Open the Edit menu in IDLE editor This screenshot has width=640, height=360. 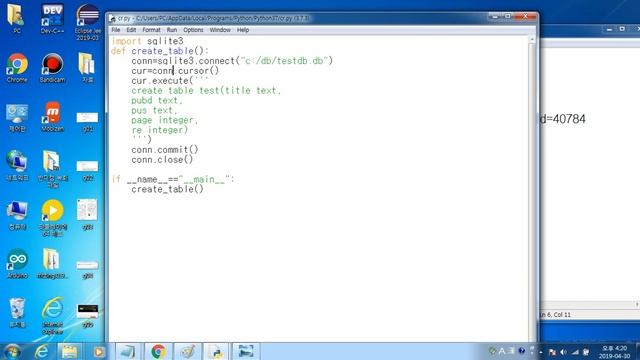coord(131,30)
